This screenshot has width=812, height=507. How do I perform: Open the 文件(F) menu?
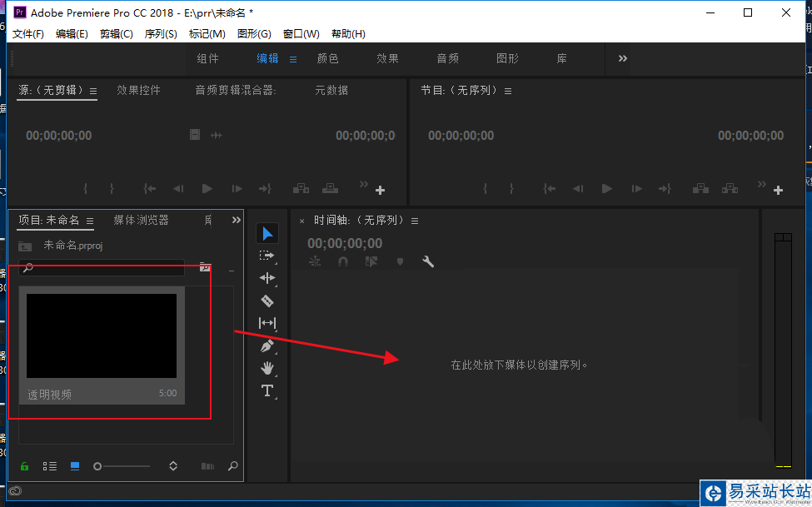[x=28, y=33]
